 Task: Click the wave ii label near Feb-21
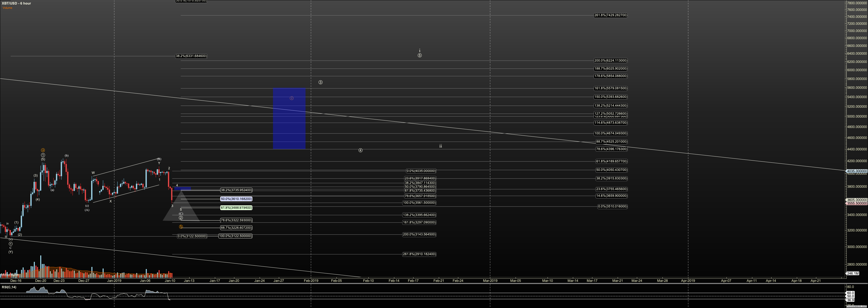440,146
